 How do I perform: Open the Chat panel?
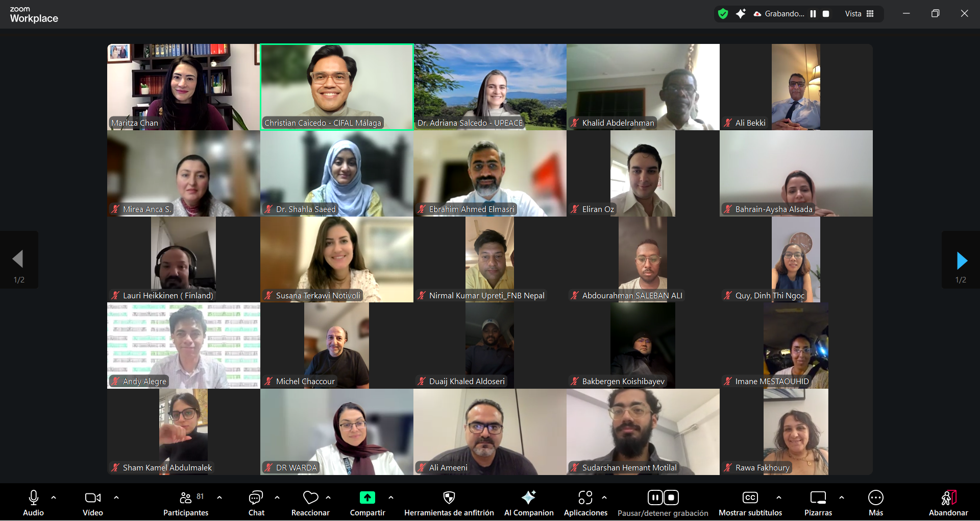(x=256, y=498)
